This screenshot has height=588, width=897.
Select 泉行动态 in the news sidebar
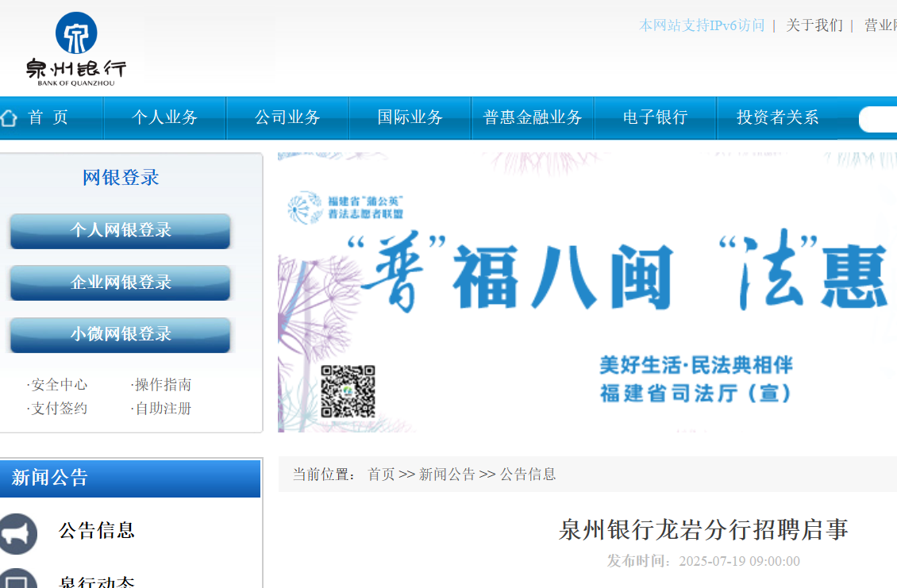pyautogui.click(x=97, y=582)
